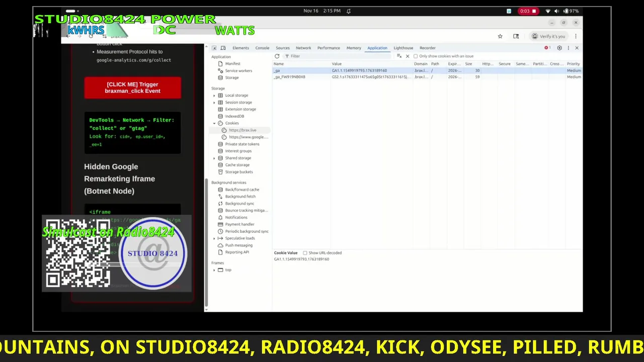Toggle the device toolbar icon
644x362 pixels.
click(x=223, y=48)
